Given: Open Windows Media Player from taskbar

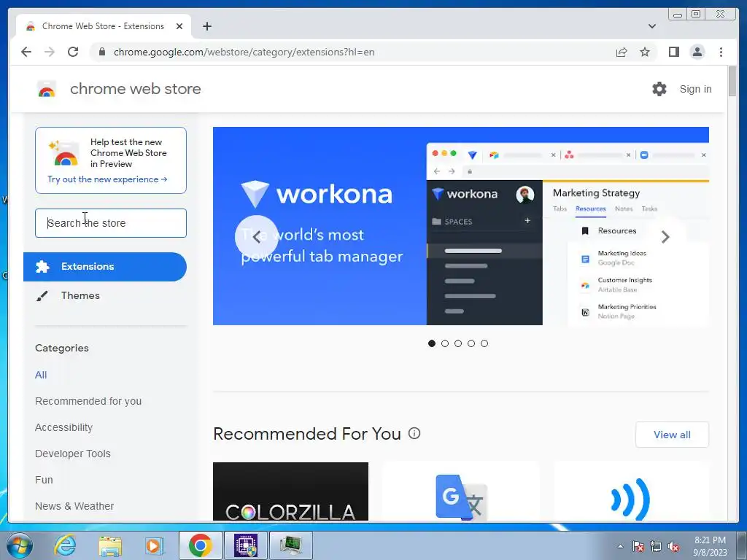Looking at the screenshot, I should point(153,545).
